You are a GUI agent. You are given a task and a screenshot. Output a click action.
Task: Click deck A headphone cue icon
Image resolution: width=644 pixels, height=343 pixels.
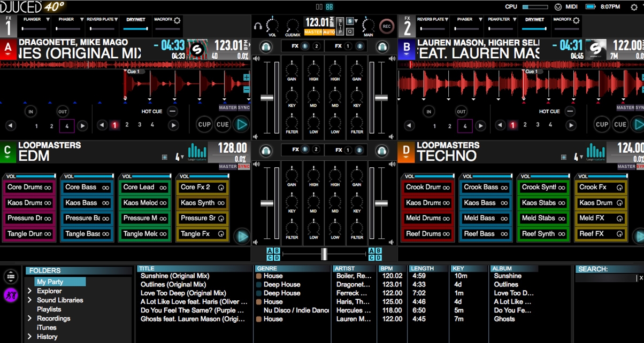coord(266,47)
